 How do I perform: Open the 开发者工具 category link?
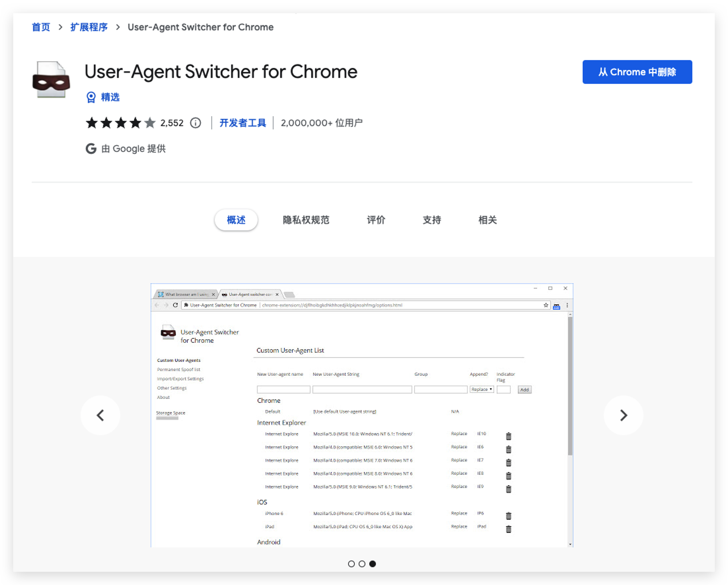[x=243, y=123]
